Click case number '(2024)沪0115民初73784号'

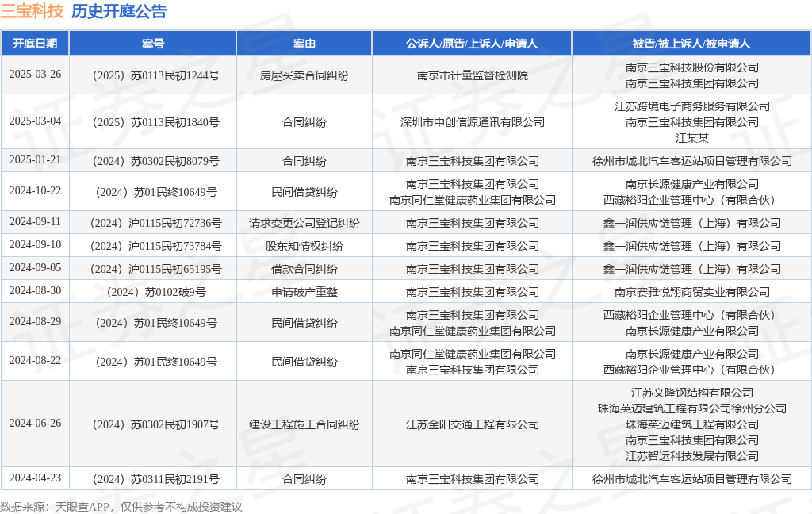[x=155, y=246]
